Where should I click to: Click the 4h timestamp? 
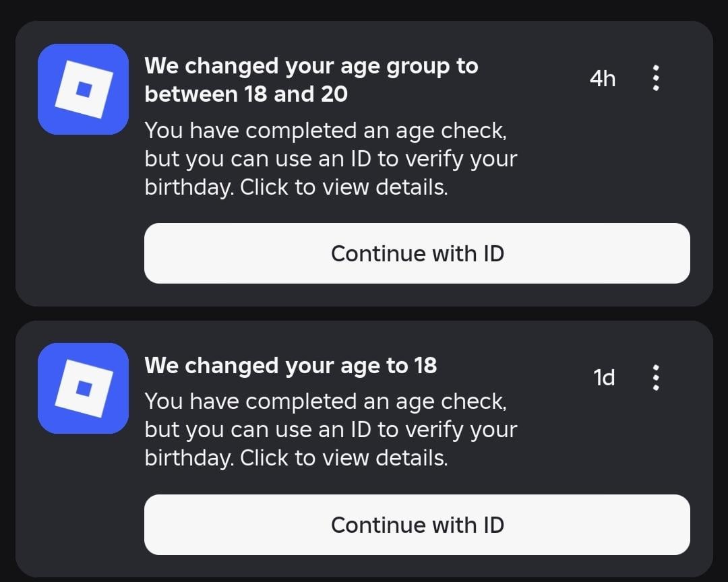pyautogui.click(x=603, y=79)
